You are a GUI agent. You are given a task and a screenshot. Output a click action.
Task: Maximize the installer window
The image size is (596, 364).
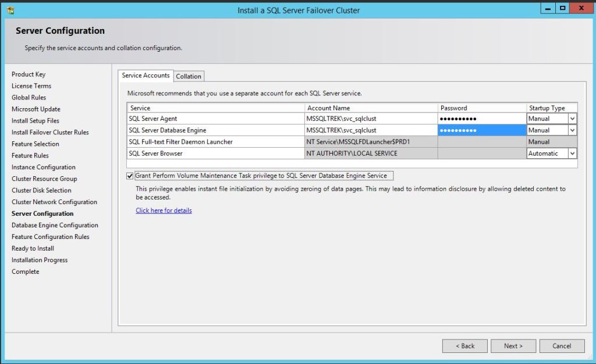[x=562, y=9]
